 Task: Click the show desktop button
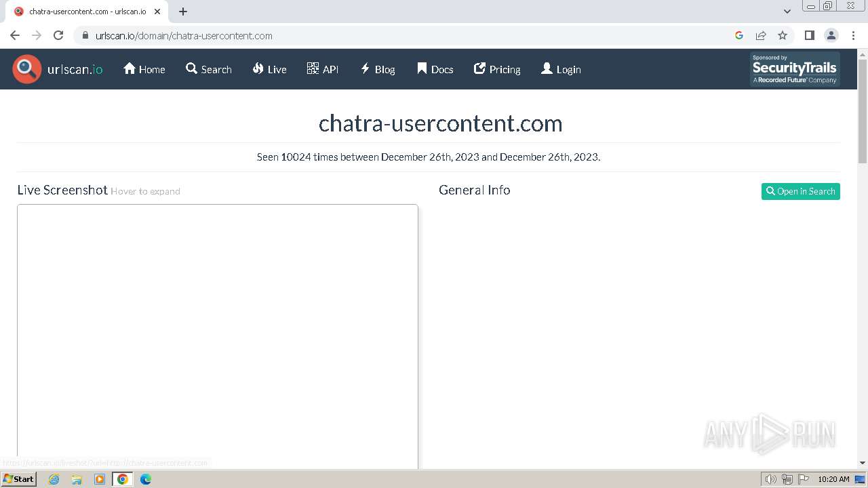(861, 479)
